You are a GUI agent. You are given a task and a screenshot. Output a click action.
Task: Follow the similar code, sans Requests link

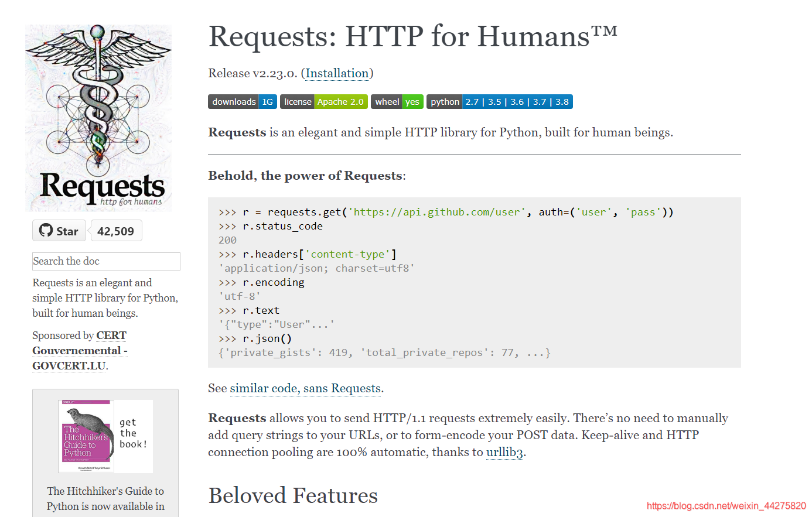(306, 388)
